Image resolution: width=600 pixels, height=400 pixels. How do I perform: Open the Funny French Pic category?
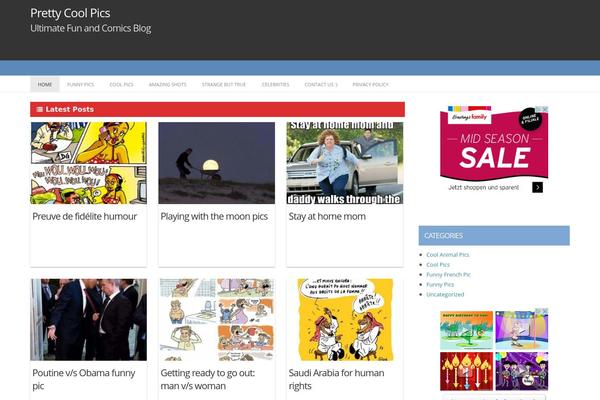click(x=448, y=274)
